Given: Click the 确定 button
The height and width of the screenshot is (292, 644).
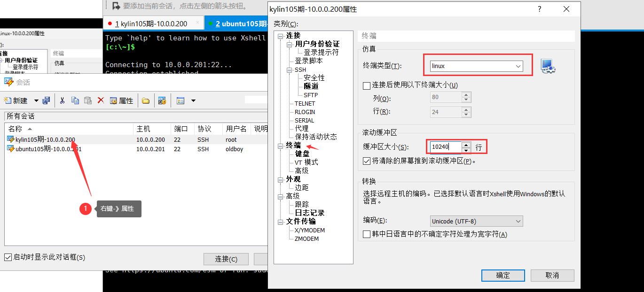Looking at the screenshot, I should [503, 275].
